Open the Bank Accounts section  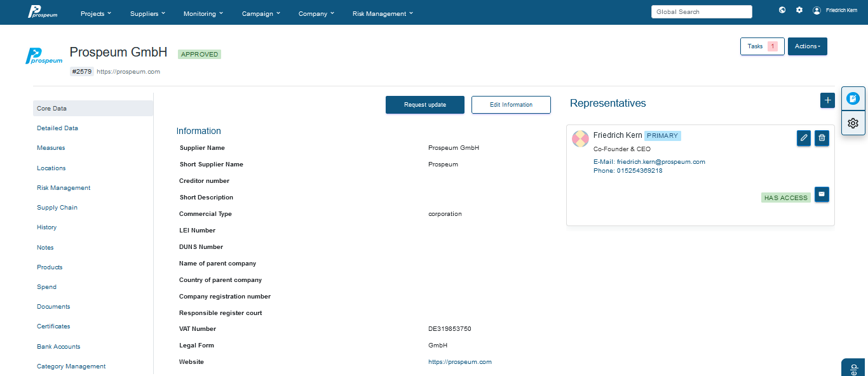click(x=58, y=347)
